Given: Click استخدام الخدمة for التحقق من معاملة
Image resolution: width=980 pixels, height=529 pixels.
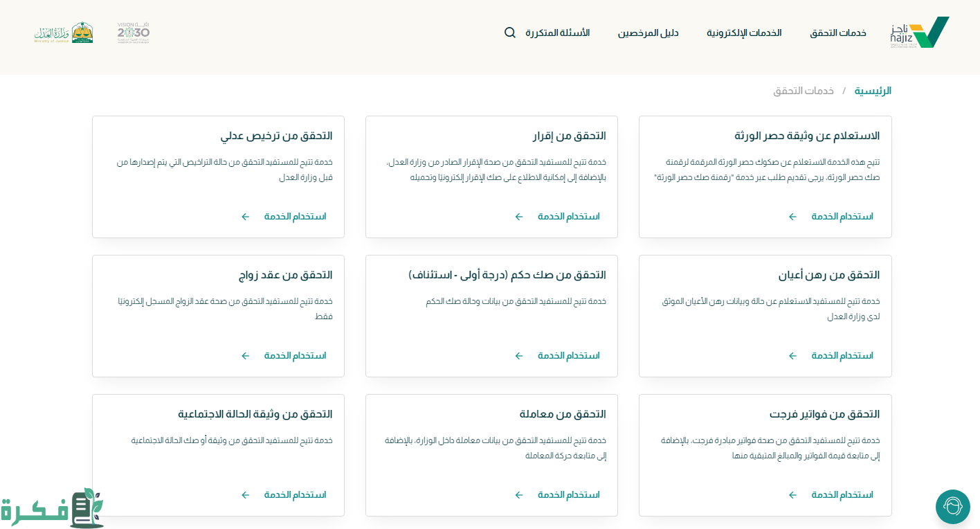Looking at the screenshot, I should 568,495.
